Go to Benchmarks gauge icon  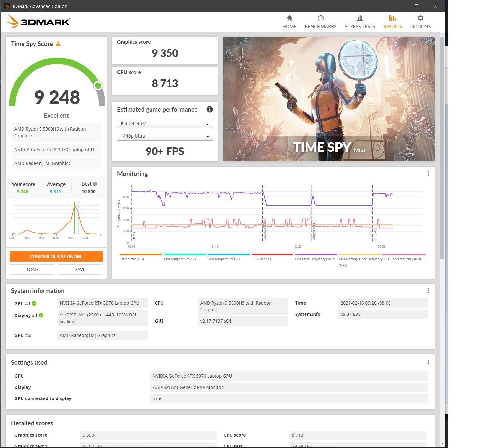click(320, 18)
